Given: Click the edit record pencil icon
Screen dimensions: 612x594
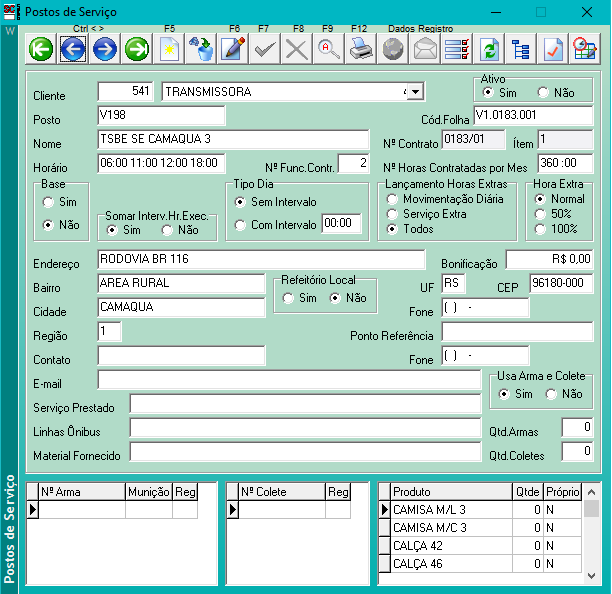Looking at the screenshot, I should point(234,49).
